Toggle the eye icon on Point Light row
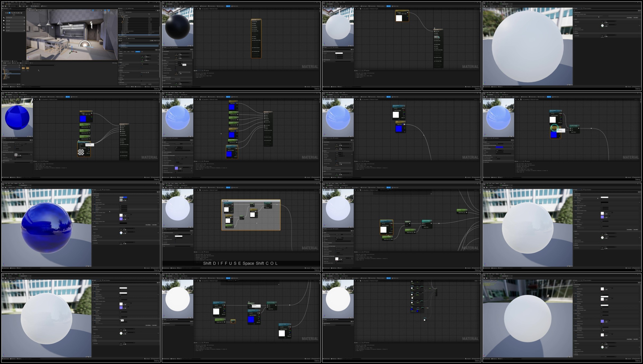This screenshot has width=643, height=364. [24, 21]
